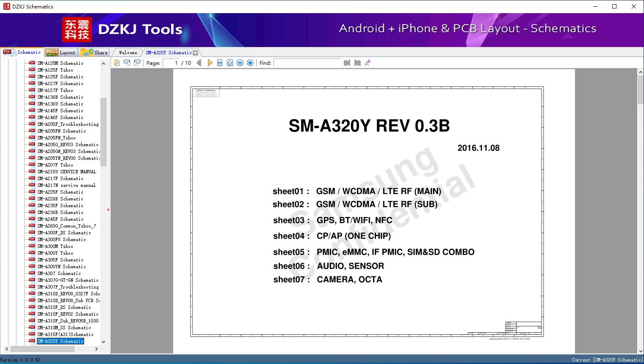
Task: Click the Current [SM-A320Y Schematic] status text
Action: [607, 360]
